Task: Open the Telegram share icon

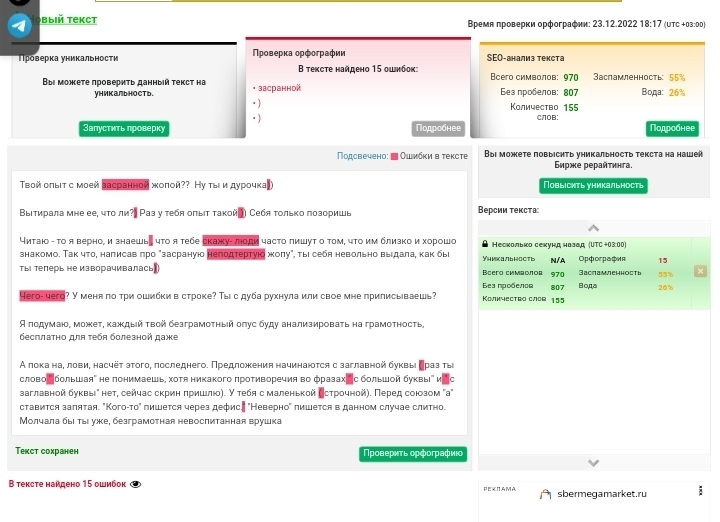Action: click(19, 26)
